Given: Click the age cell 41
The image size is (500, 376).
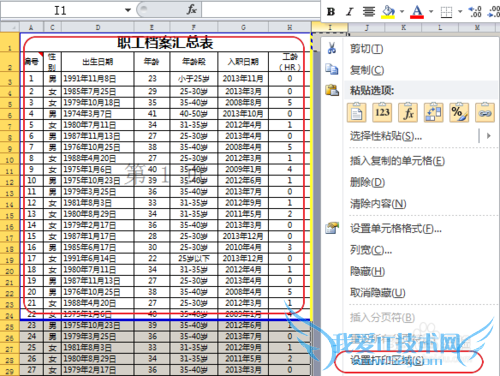Looking at the screenshot, I should [x=152, y=114].
